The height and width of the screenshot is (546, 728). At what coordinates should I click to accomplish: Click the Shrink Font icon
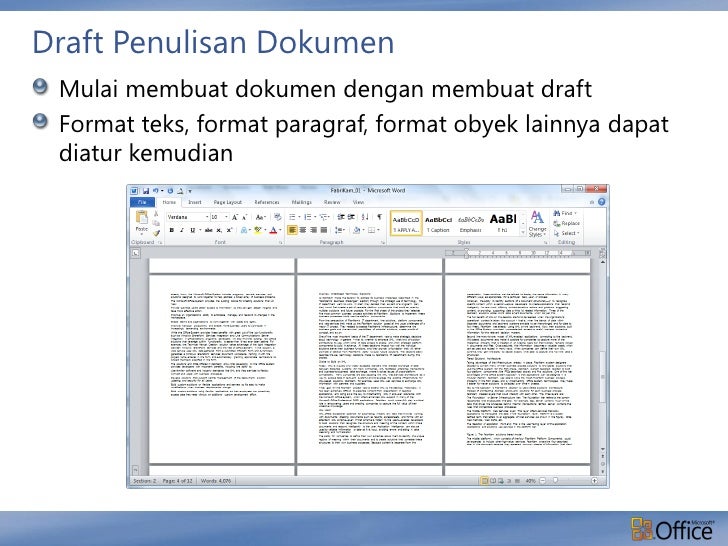pyautogui.click(x=245, y=217)
